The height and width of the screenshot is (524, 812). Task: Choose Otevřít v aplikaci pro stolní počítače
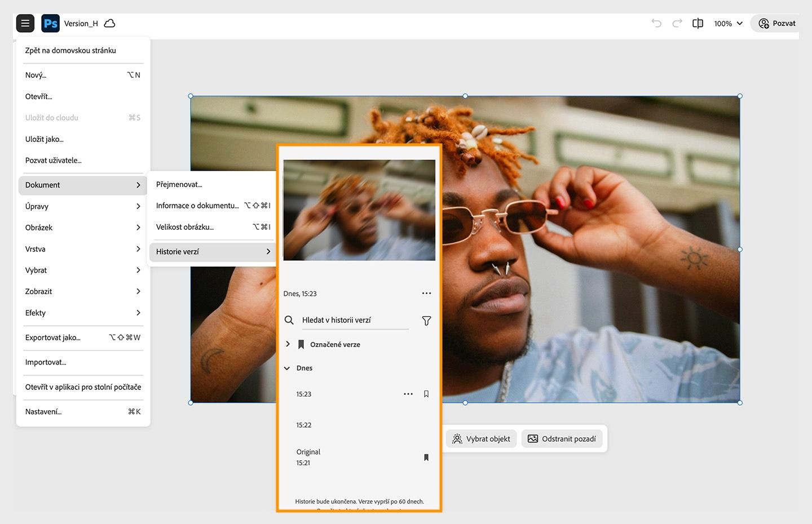[83, 387]
